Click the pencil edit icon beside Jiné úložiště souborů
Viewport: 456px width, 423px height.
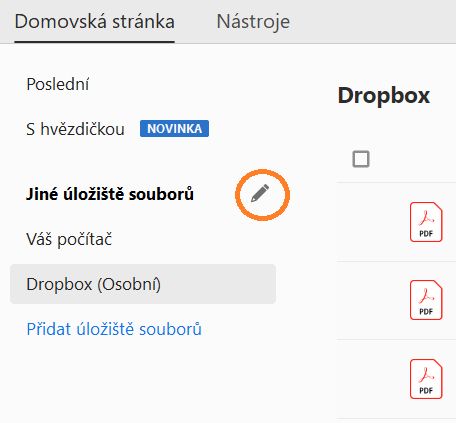coord(260,193)
